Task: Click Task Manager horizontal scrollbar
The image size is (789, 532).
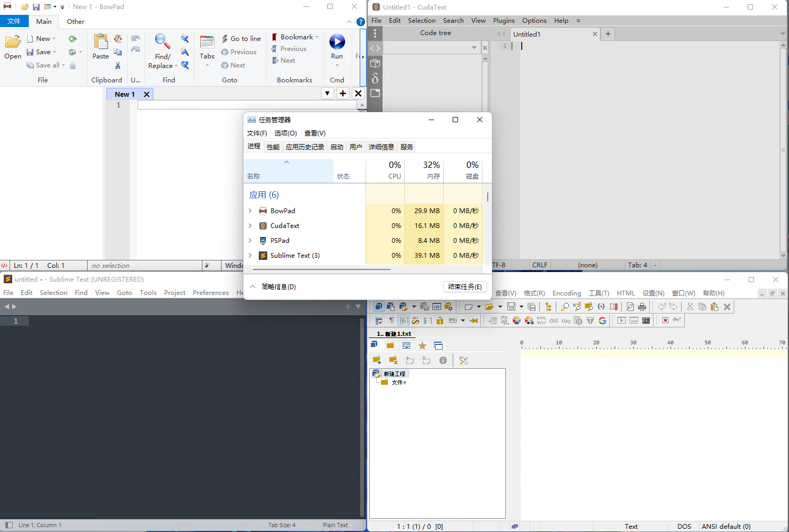Action: point(321,269)
